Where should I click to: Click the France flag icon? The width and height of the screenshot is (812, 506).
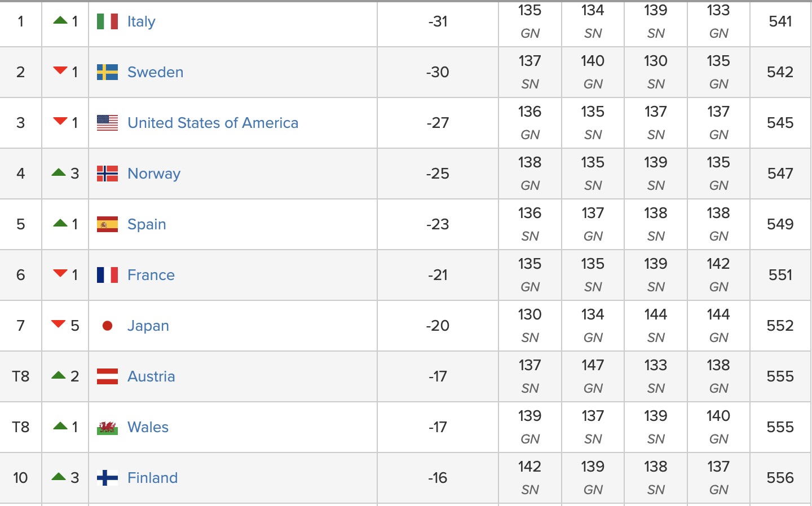pyautogui.click(x=107, y=275)
